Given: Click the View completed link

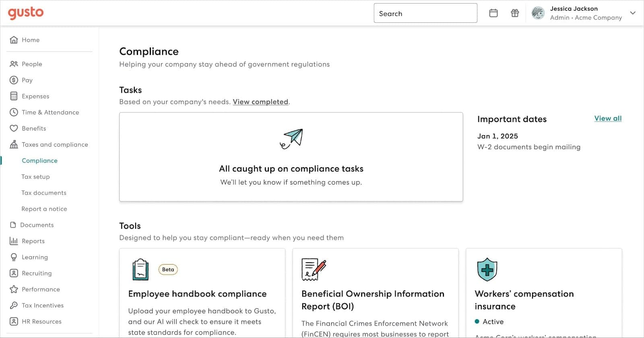Looking at the screenshot, I should pyautogui.click(x=260, y=102).
